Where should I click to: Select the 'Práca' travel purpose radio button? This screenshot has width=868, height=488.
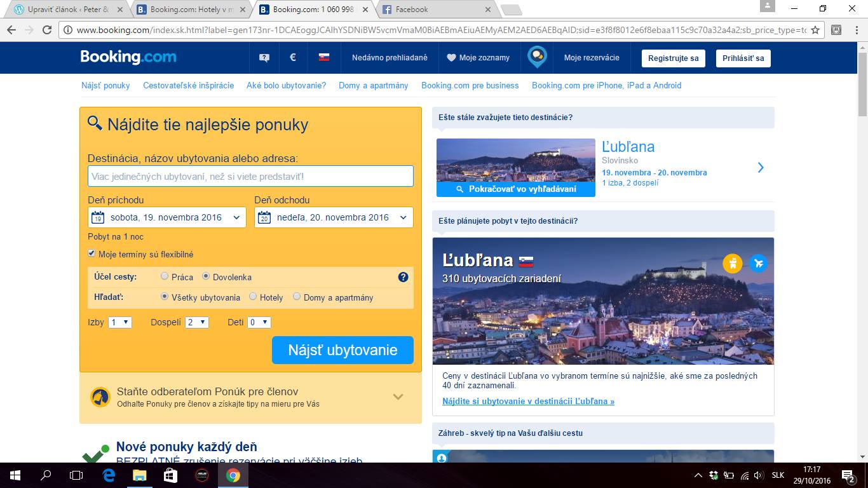click(x=165, y=276)
